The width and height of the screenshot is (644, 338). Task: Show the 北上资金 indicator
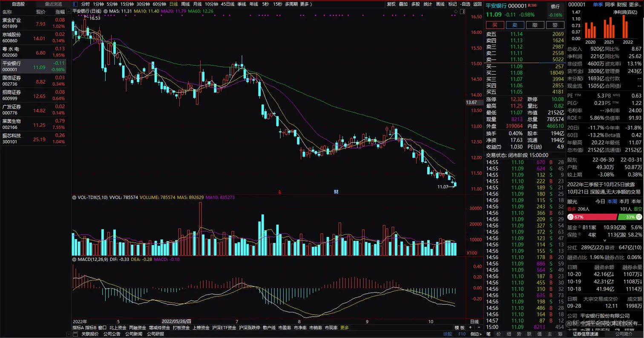[118, 328]
